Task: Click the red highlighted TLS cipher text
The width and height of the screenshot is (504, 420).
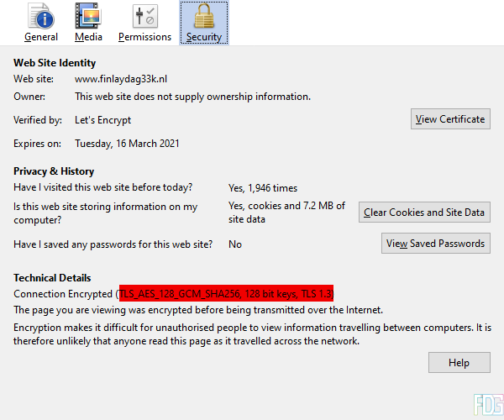Action: (x=226, y=294)
